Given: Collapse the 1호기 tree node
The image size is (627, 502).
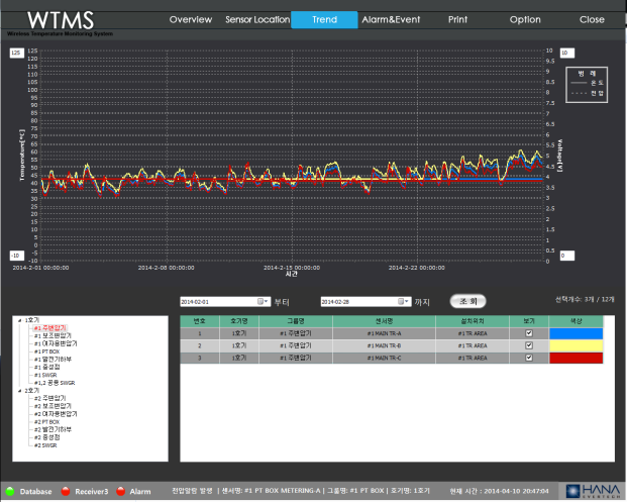Looking at the screenshot, I should pyautogui.click(x=18, y=320).
